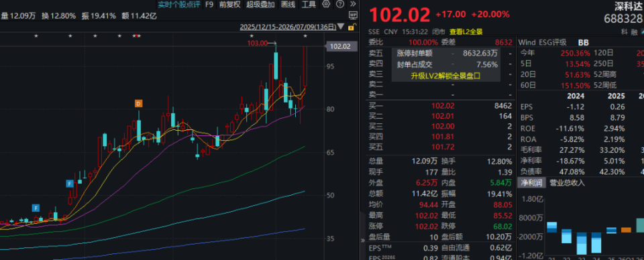Click the orange D event marker
644x260 pixels.
(x=138, y=104)
